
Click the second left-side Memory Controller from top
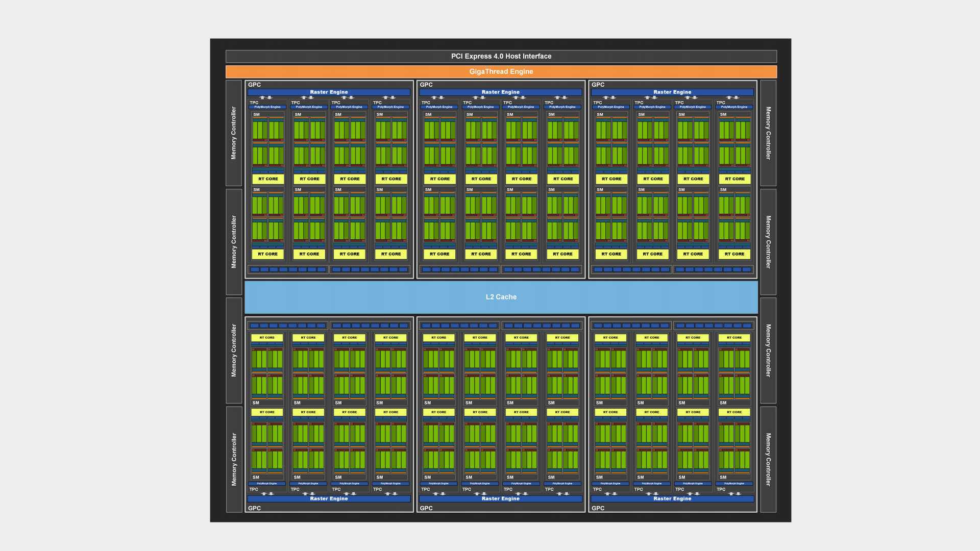click(x=234, y=242)
